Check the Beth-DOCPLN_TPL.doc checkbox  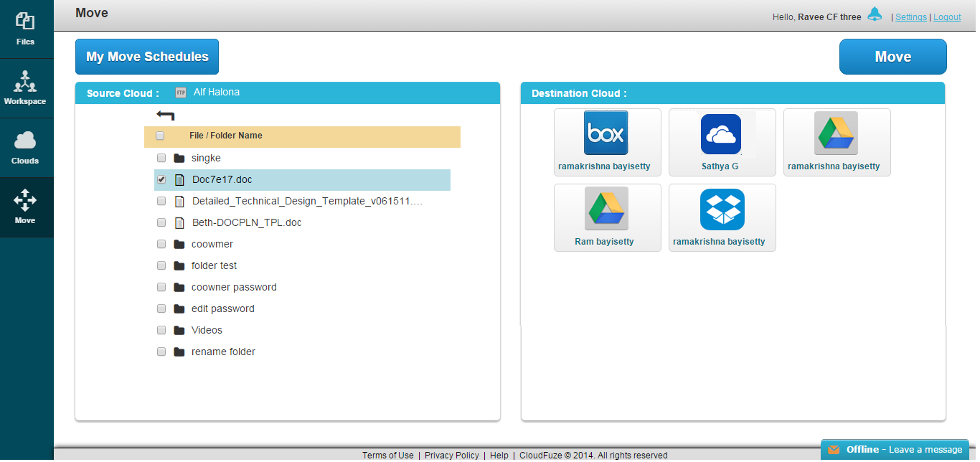161,222
